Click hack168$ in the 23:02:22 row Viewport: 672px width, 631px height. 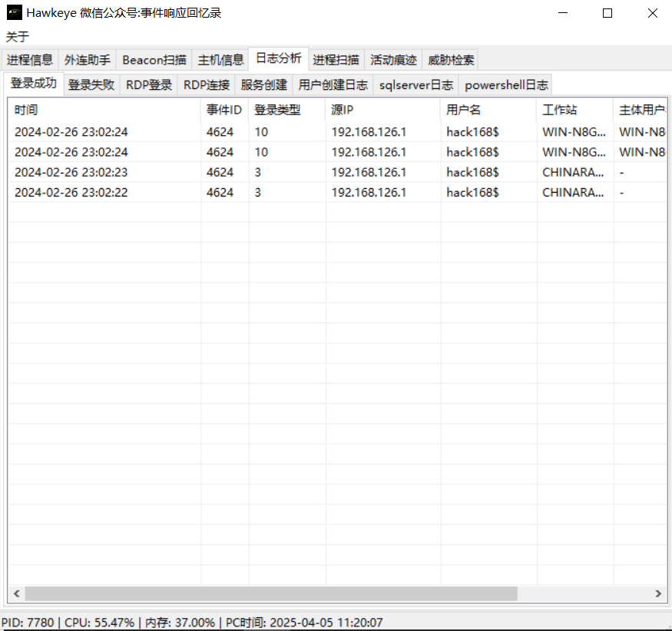pos(472,193)
